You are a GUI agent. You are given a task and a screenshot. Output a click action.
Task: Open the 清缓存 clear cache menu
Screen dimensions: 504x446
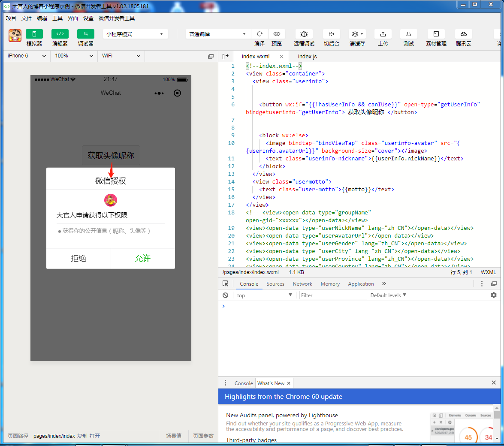coord(357,34)
